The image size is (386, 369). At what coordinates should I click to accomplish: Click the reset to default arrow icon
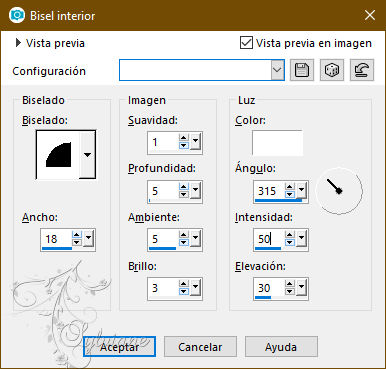click(362, 70)
